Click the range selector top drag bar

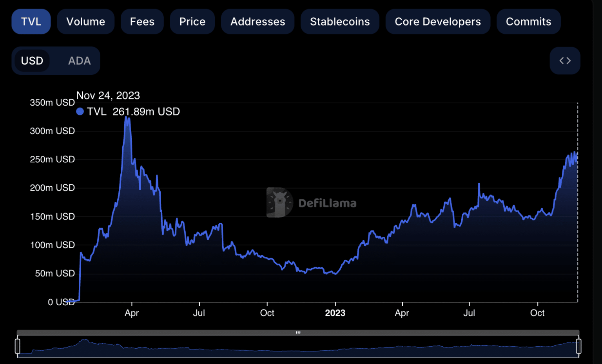tap(298, 333)
